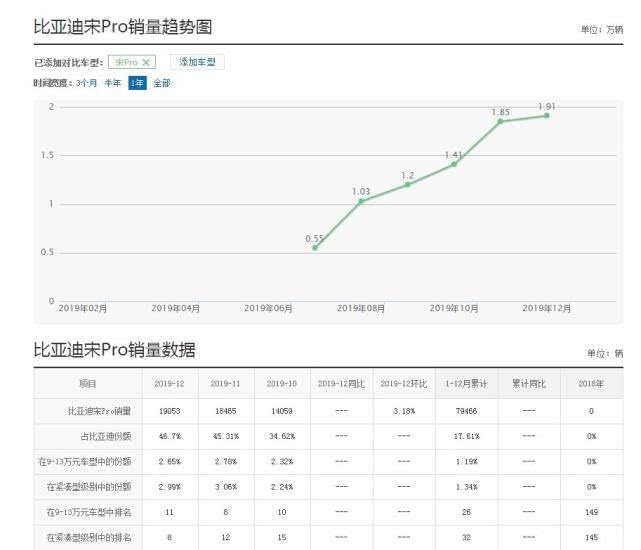Click the 2019年02月 axis label

[83, 308]
